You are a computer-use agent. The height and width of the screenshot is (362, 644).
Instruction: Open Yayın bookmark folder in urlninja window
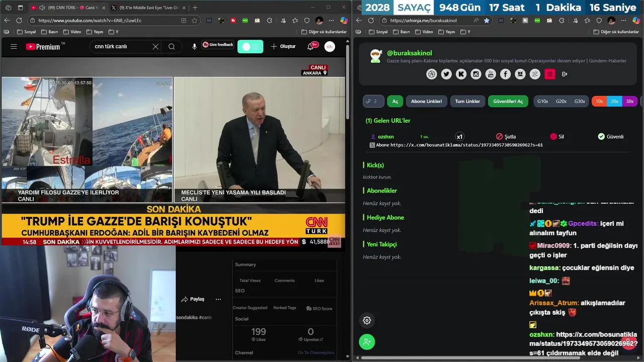(x=446, y=32)
